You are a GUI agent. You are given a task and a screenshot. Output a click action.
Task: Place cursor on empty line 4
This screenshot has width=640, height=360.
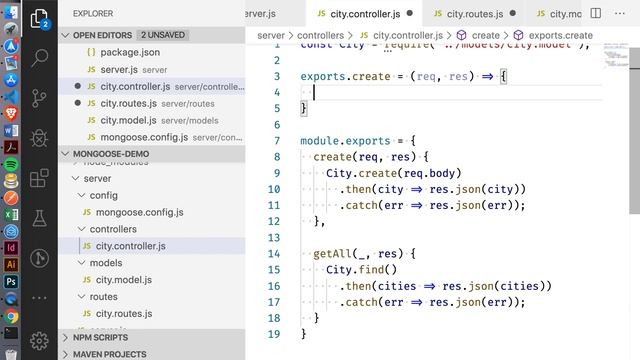[x=451, y=93]
